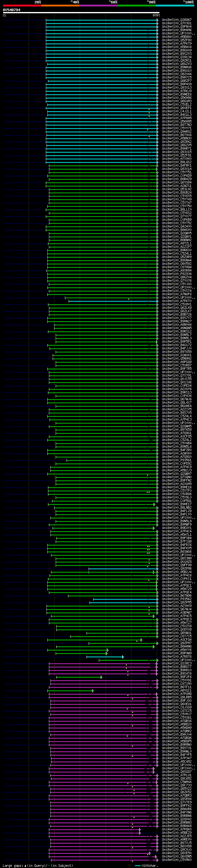This screenshot has height=868, width=197.
Task: Open hit UniRef100_Q38967
Action: [x=177, y=20]
